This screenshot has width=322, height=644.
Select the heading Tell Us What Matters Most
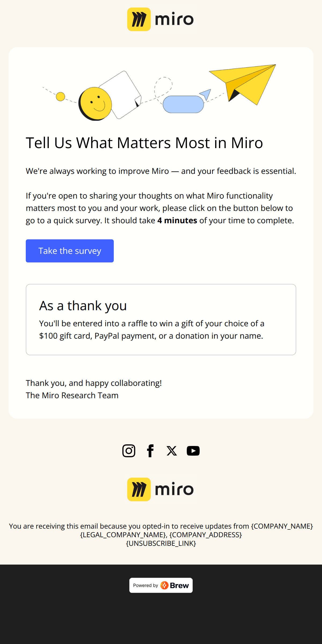[x=144, y=142]
